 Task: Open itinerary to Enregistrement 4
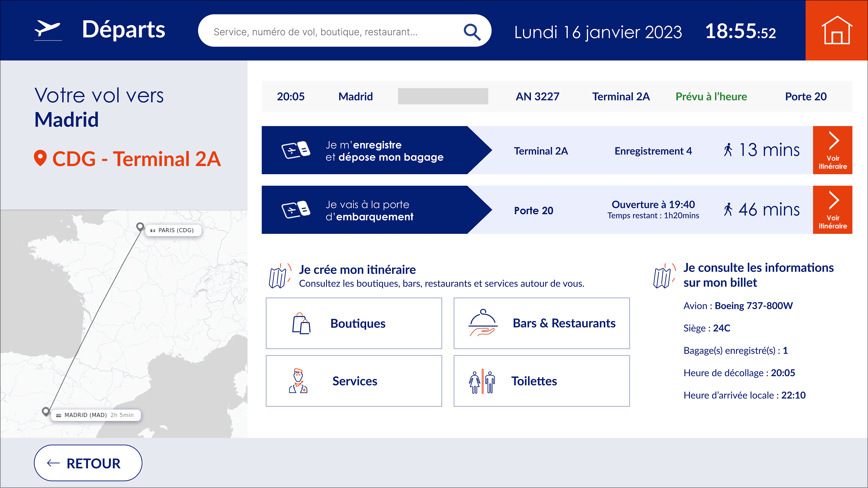tap(832, 150)
